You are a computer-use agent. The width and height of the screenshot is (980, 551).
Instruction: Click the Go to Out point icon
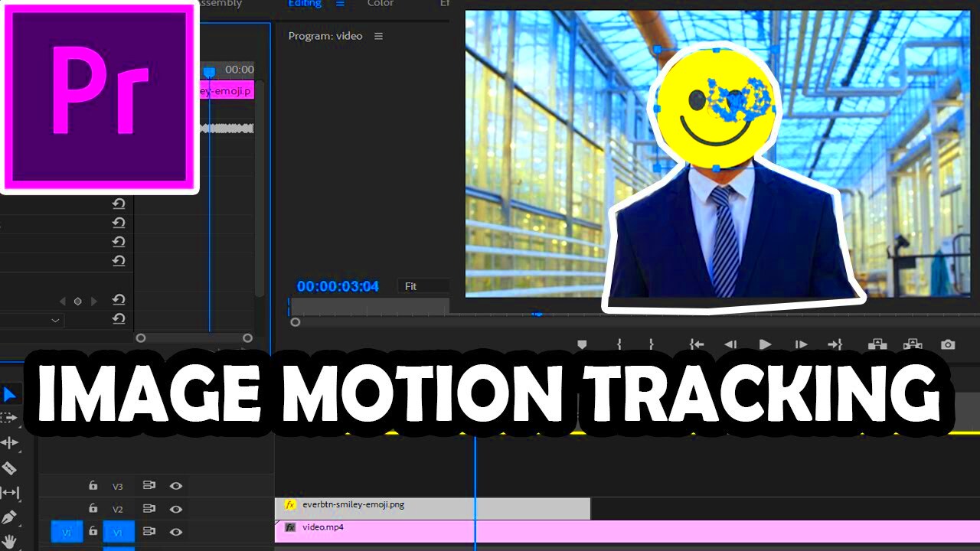click(835, 345)
